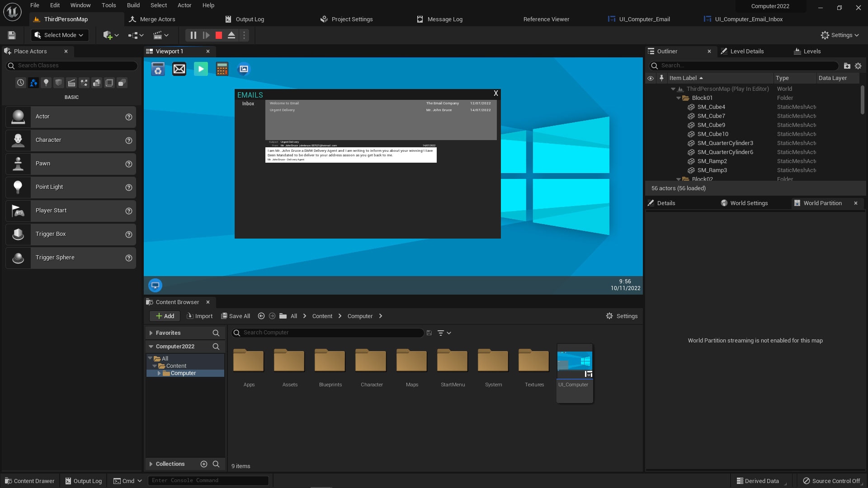
Task: Open the Select Mode dropdown
Action: click(x=60, y=35)
